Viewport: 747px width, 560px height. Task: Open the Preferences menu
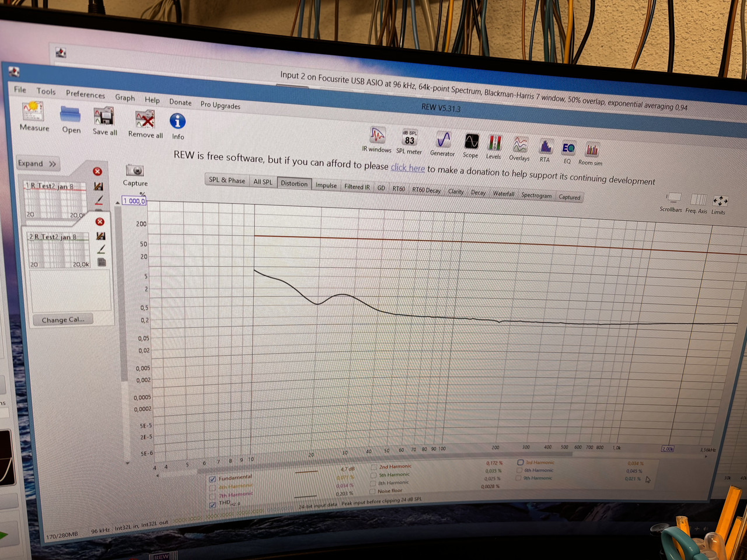click(85, 94)
